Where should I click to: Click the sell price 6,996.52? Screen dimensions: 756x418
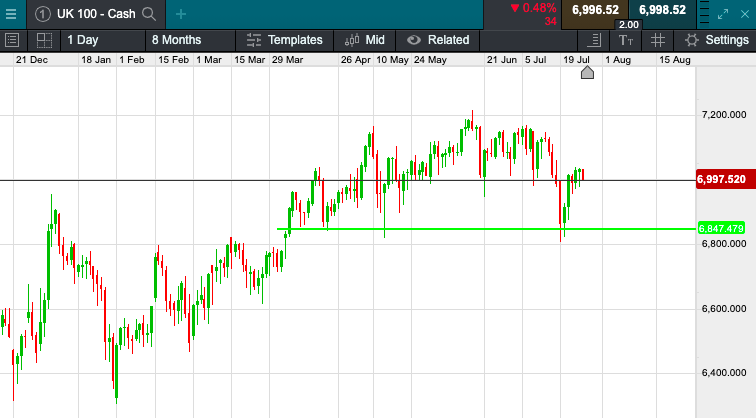tap(595, 10)
